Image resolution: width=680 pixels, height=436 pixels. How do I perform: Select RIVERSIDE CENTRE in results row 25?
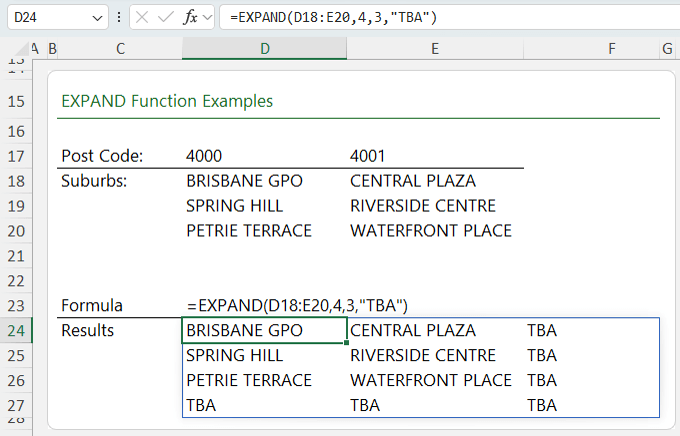[x=423, y=356]
